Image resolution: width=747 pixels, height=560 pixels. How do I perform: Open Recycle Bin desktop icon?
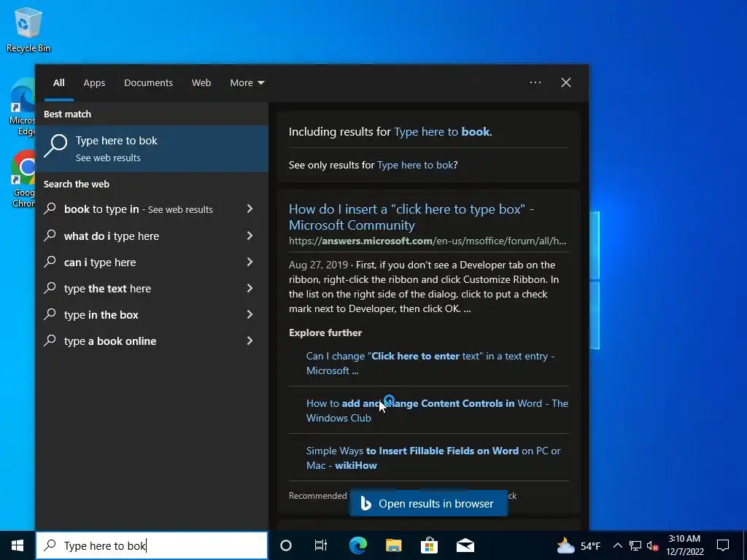point(28,29)
